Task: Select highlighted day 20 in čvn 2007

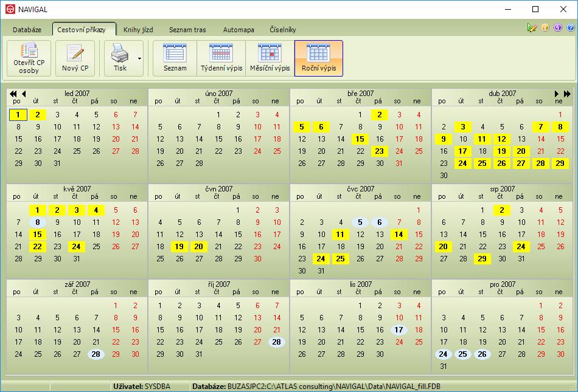Action: 199,247
